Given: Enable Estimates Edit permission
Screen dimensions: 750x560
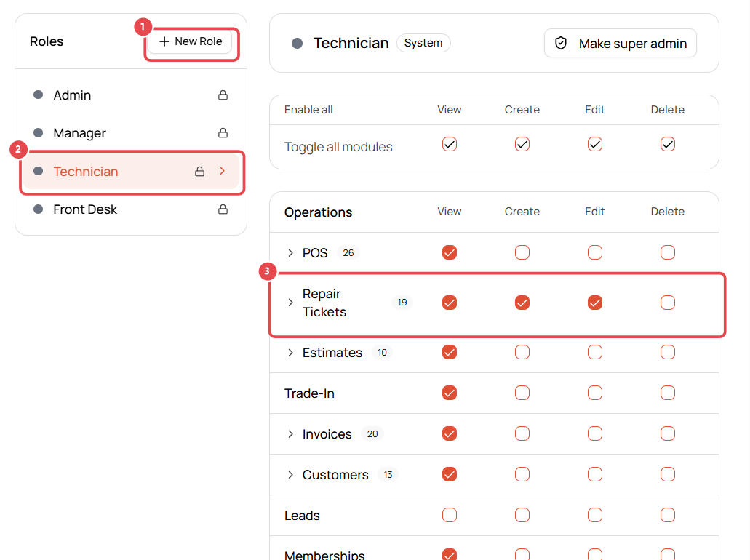Looking at the screenshot, I should (x=594, y=353).
